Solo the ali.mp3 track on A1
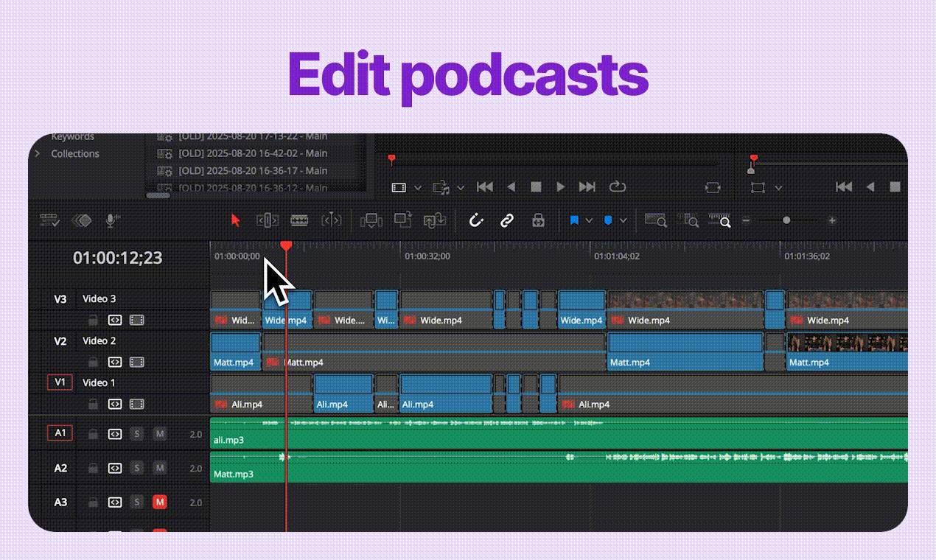The height and width of the screenshot is (560, 936). (x=136, y=434)
